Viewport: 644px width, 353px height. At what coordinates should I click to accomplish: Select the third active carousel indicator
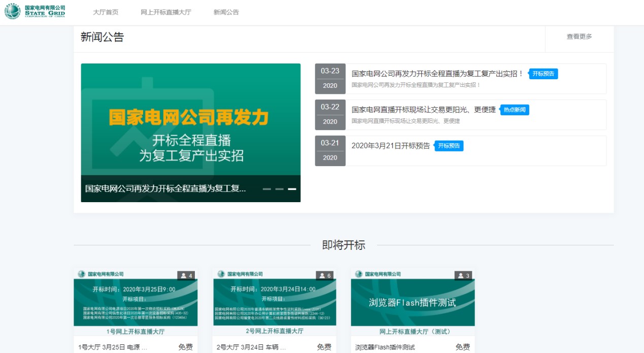[x=292, y=189]
